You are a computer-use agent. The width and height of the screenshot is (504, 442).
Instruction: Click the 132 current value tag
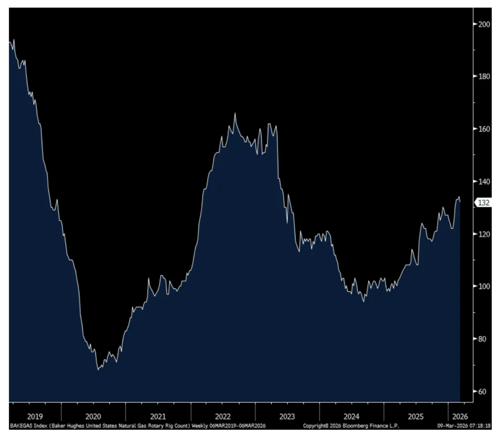[483, 203]
